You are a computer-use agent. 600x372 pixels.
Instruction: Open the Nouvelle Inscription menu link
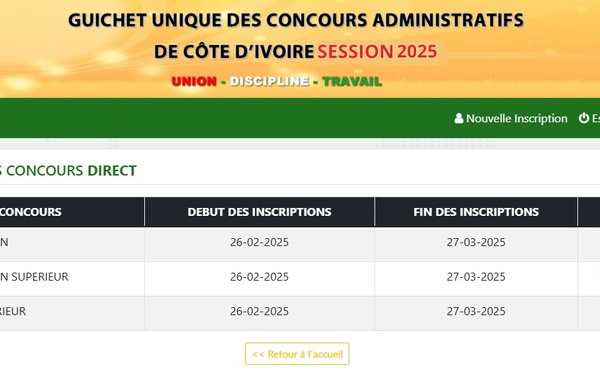pos(511,118)
